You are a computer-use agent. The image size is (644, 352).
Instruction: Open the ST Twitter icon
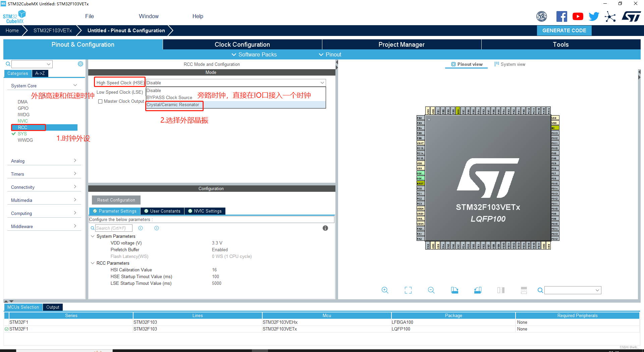[594, 16]
